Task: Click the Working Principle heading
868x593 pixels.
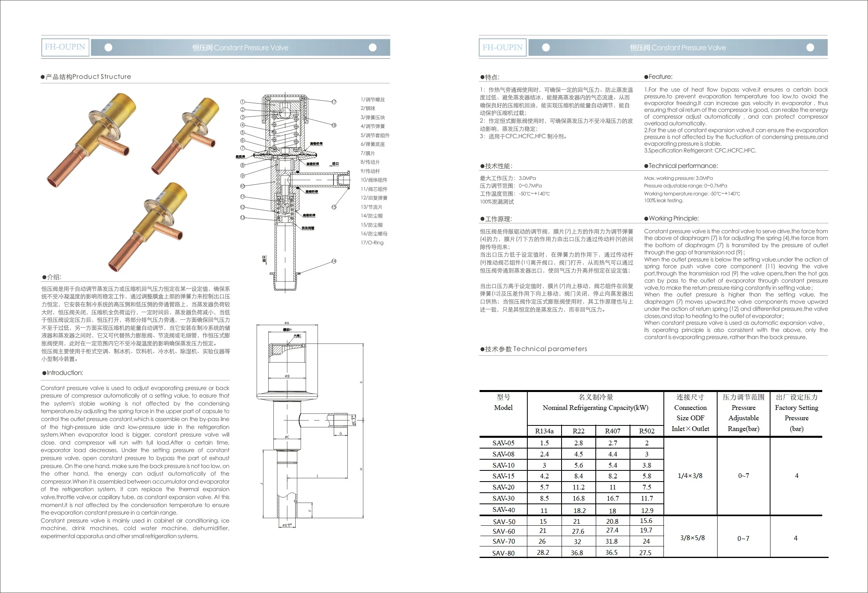Action: tap(673, 218)
